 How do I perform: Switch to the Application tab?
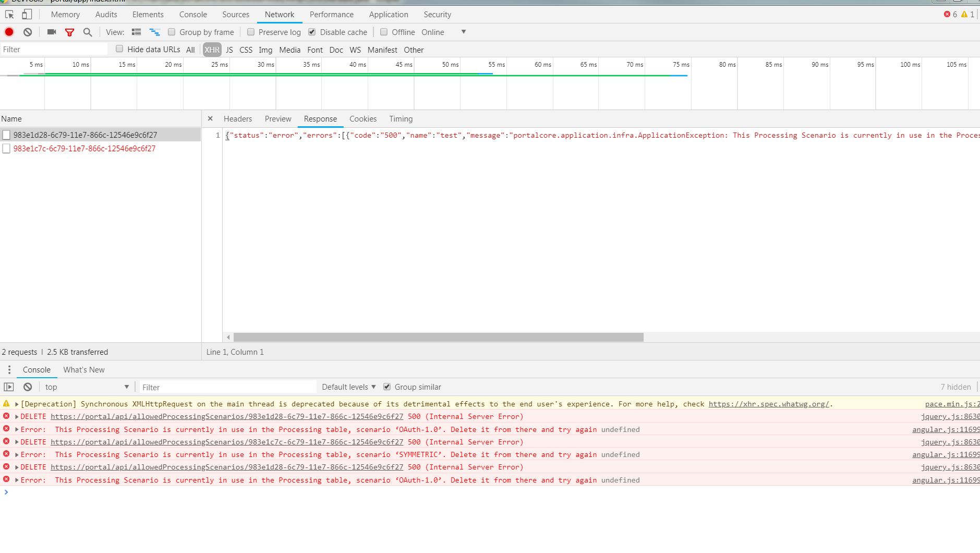[389, 15]
